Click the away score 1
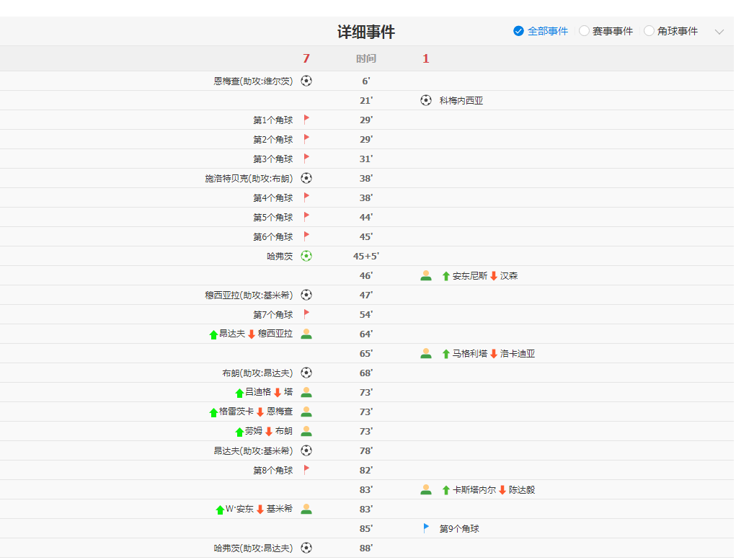This screenshot has height=560, width=736. [x=426, y=58]
